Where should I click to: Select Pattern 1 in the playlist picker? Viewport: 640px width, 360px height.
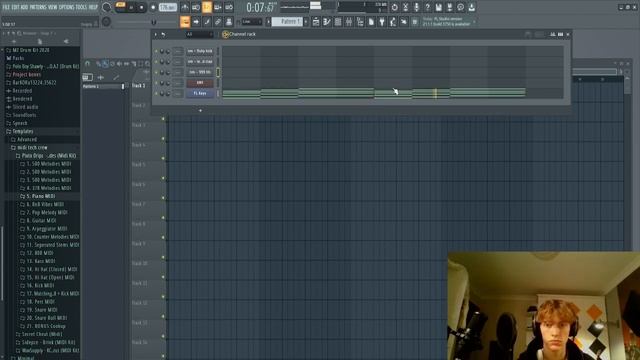pyautogui.click(x=102, y=87)
